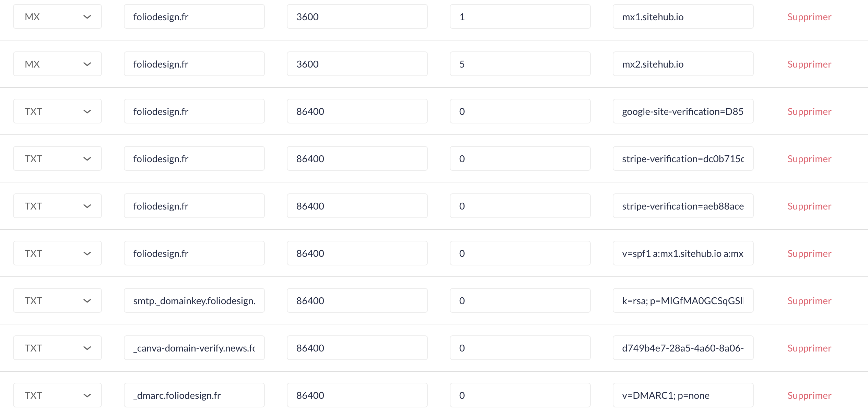This screenshot has height=417, width=868.
Task: Expand the TXT type dropdown for google-site-verification
Action: 57,111
